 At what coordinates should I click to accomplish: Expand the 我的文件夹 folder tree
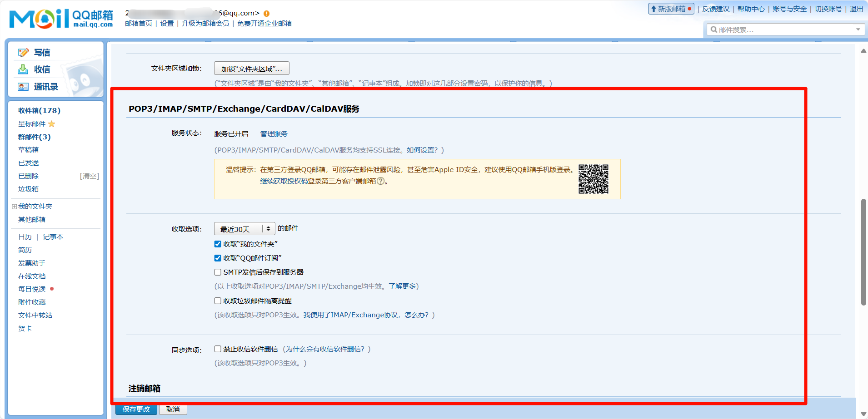(x=14, y=206)
